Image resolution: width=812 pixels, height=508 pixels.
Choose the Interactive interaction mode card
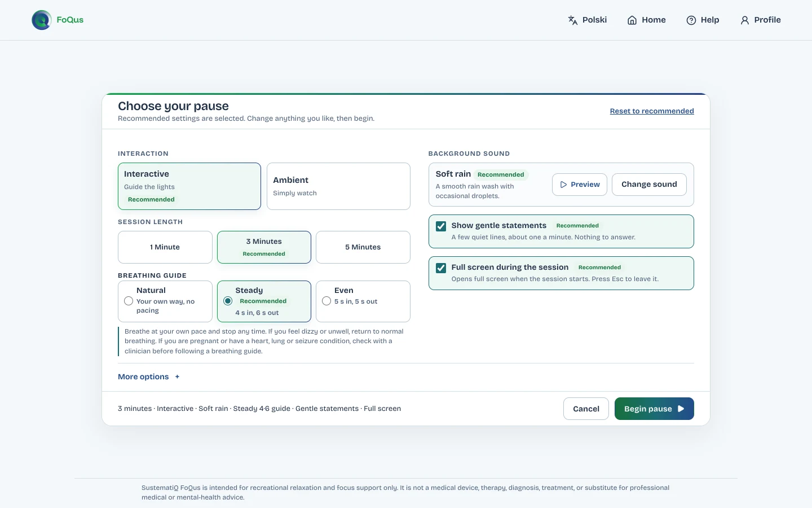click(189, 186)
